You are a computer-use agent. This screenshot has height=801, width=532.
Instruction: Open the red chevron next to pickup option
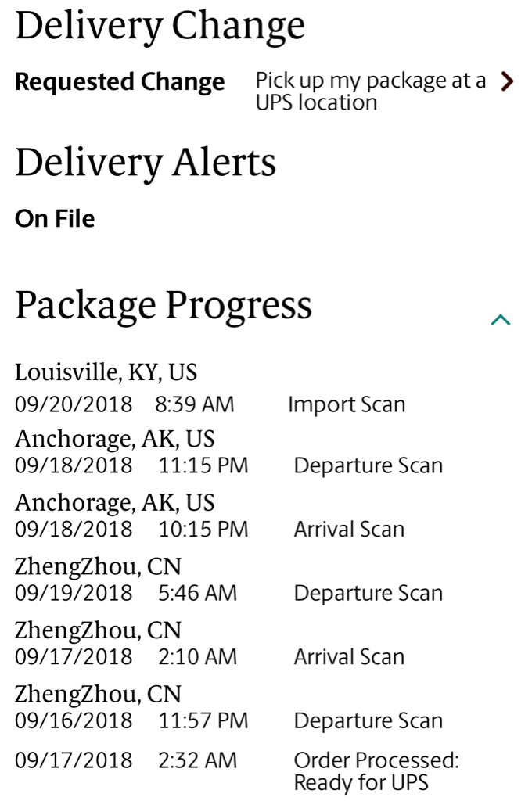click(507, 81)
